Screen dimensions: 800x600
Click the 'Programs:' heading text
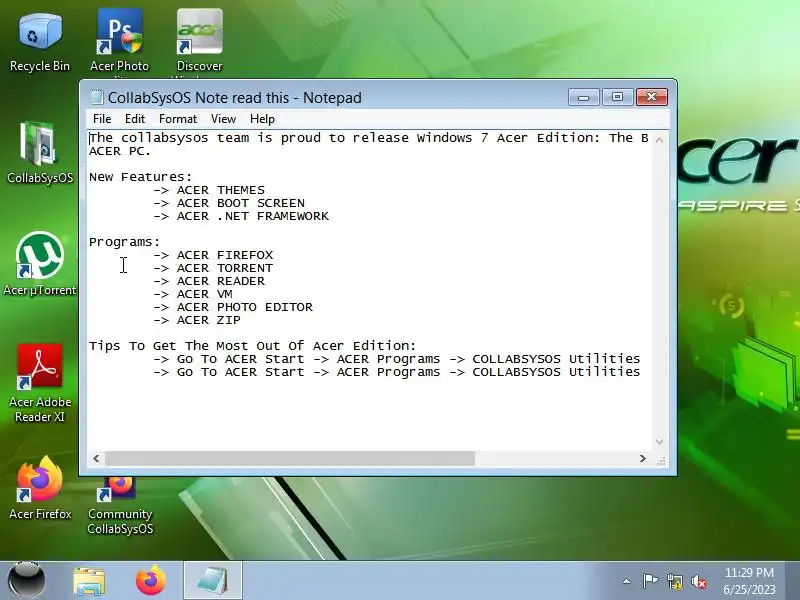[x=124, y=242]
